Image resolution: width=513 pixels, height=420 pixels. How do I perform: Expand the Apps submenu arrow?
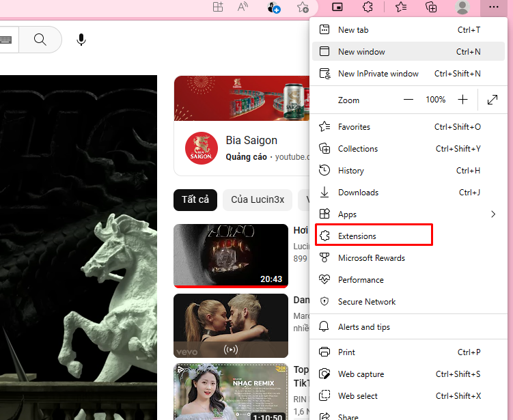pyautogui.click(x=493, y=214)
